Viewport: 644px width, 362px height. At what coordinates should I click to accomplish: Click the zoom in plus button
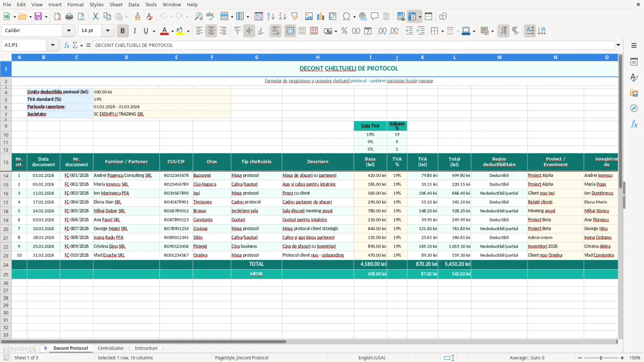point(623,358)
